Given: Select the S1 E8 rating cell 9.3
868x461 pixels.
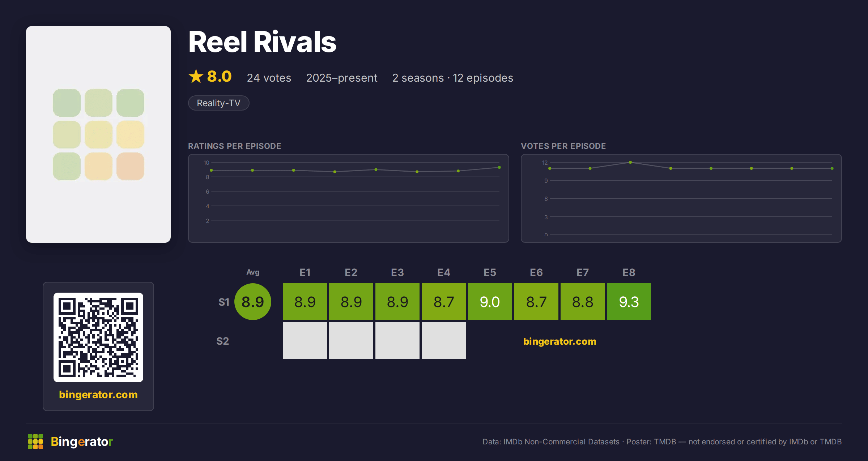Looking at the screenshot, I should point(629,302).
